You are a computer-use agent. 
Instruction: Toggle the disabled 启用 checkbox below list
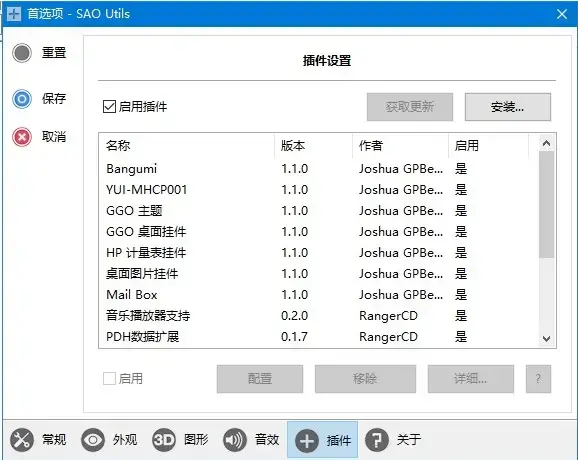click(x=109, y=379)
